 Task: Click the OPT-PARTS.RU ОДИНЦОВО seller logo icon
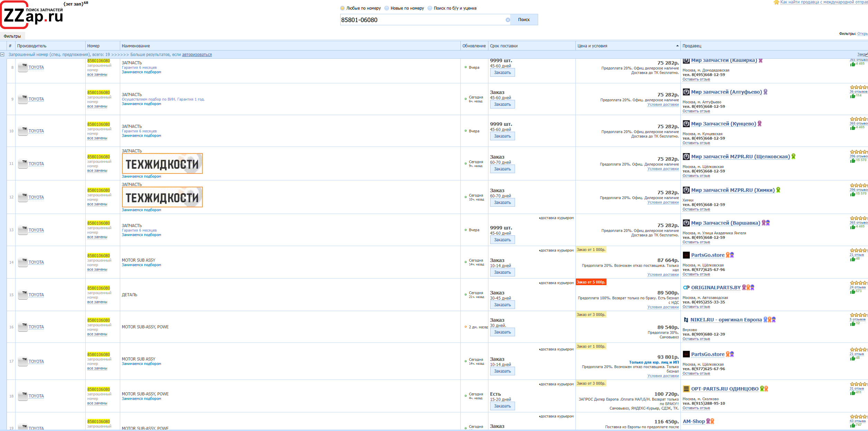(x=686, y=389)
